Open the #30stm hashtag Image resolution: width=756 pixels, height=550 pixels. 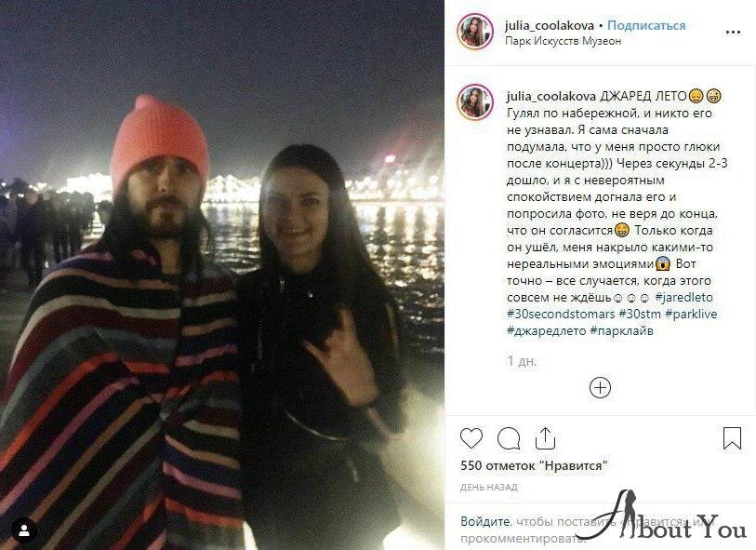(640, 314)
